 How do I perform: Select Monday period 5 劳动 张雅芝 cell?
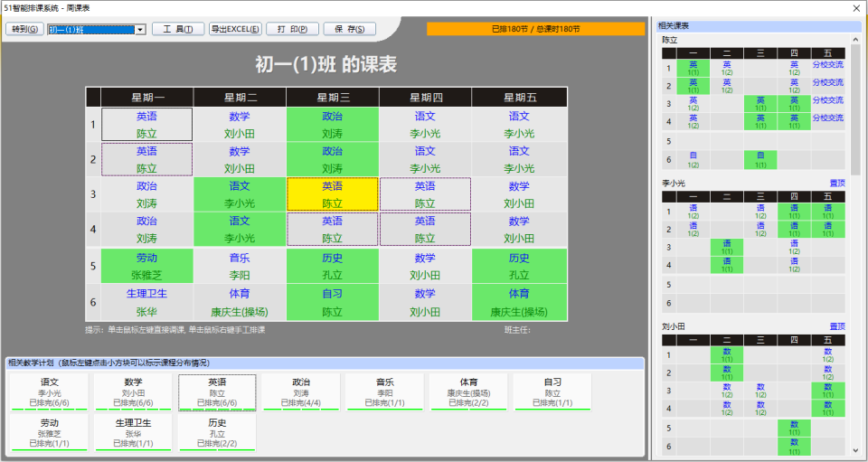click(x=146, y=266)
